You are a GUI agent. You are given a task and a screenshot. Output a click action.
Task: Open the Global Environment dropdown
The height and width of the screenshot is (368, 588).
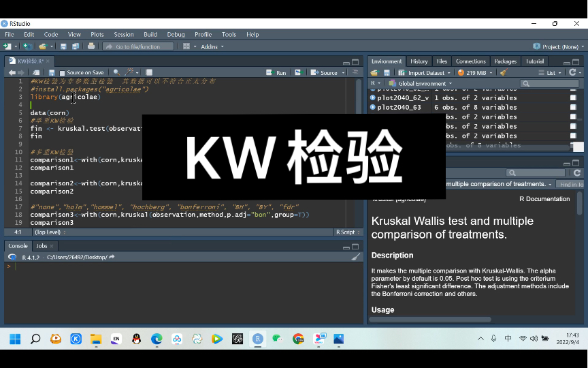[421, 83]
